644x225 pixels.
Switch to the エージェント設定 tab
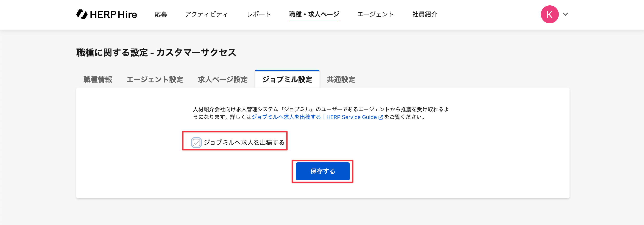pos(155,79)
